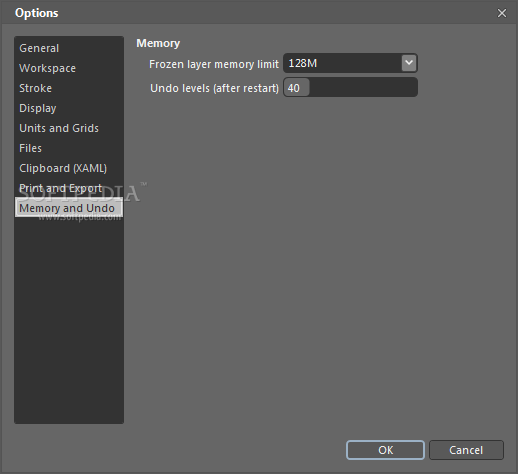Image resolution: width=518 pixels, height=474 pixels.
Task: Select the Workspace category
Action: [69, 68]
